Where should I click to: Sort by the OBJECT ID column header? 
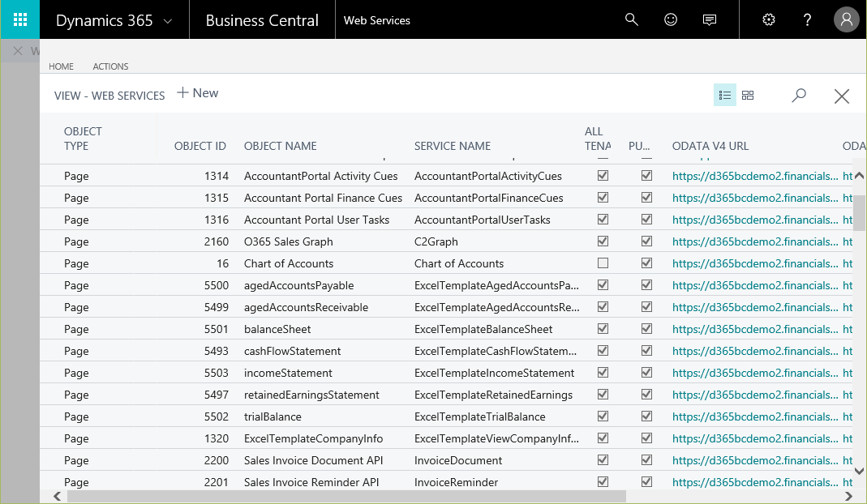pyautogui.click(x=200, y=146)
